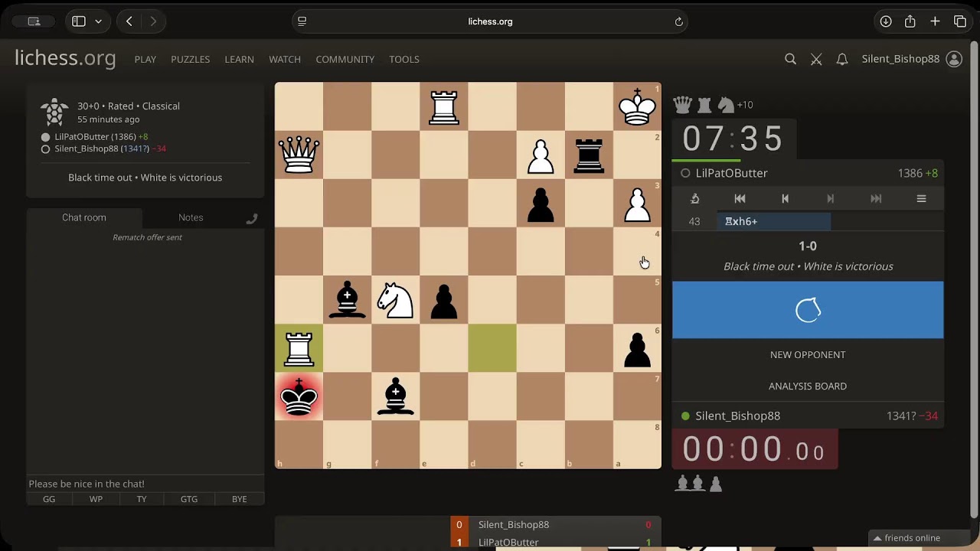Click the reader page icon in address bar
Image resolution: width=980 pixels, height=551 pixels.
(302, 21)
